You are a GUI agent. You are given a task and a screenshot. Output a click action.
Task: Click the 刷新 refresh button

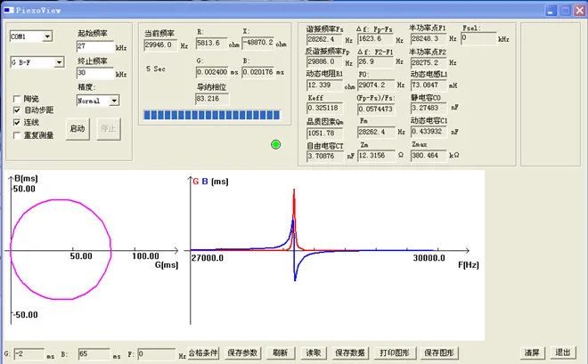pos(281,352)
